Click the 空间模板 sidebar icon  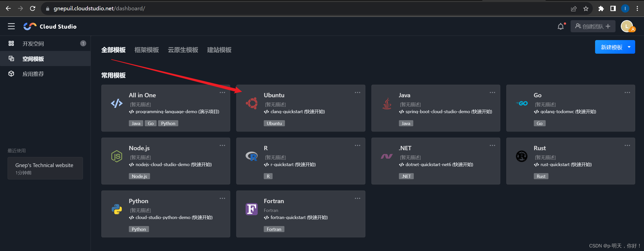pos(11,58)
